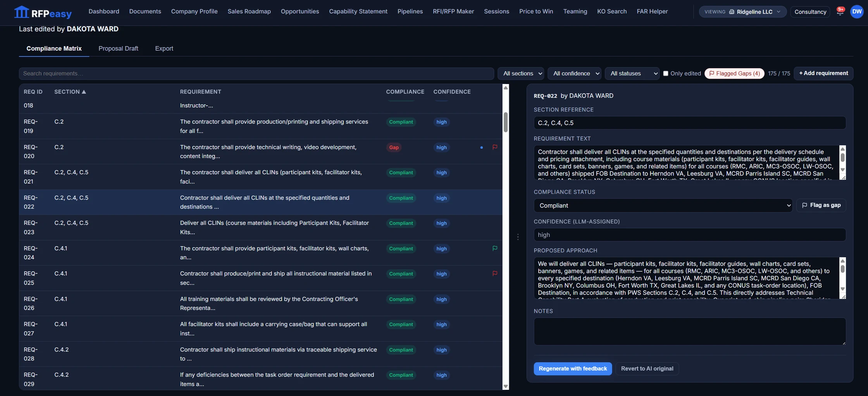Screen dimensions: 868x396
Task: Open the Price to Win menu item
Action: 536,11
